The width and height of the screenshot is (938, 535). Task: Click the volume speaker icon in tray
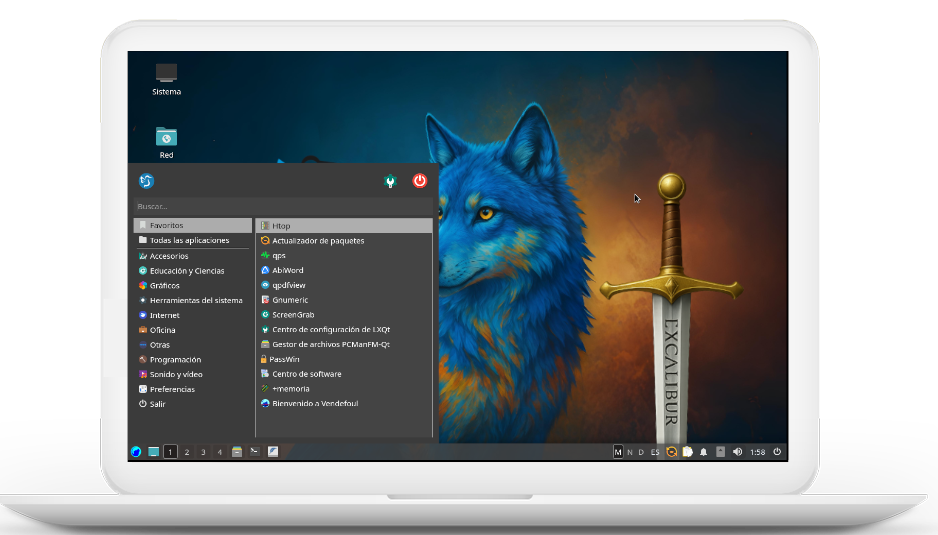(738, 452)
